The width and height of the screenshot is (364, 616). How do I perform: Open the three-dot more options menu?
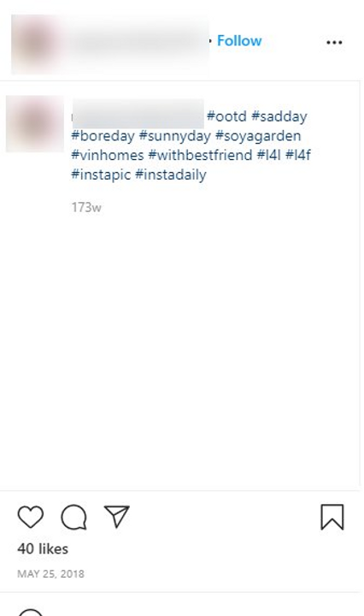tap(334, 43)
